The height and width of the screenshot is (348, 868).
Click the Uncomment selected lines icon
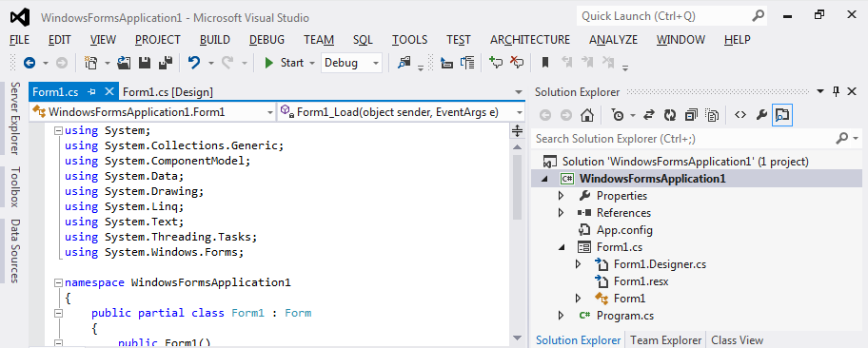click(x=517, y=63)
